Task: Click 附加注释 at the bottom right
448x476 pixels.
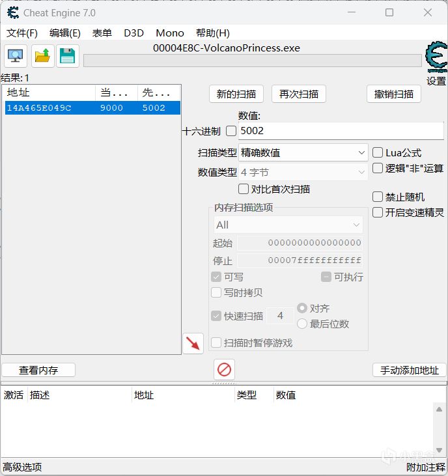Action: coord(426,467)
